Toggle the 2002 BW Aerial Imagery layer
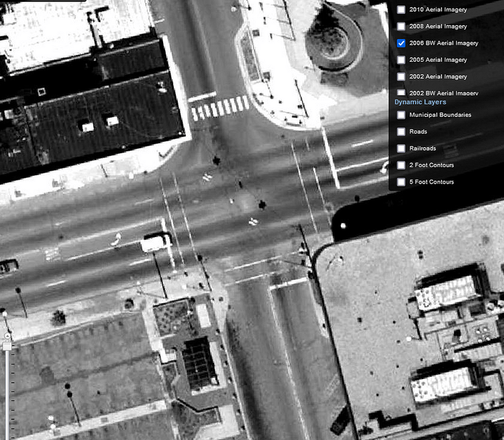 pos(401,93)
